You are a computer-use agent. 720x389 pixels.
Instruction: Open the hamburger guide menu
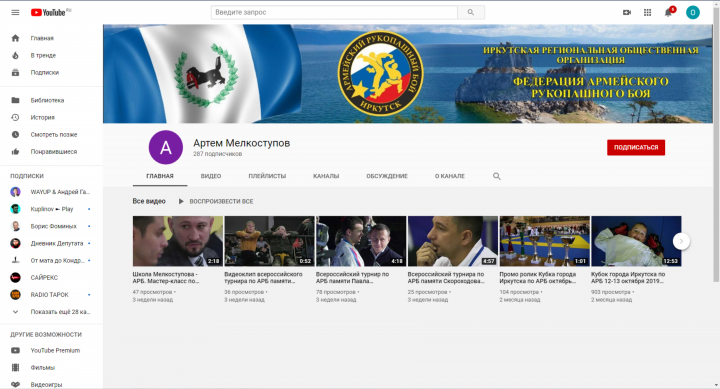point(15,12)
